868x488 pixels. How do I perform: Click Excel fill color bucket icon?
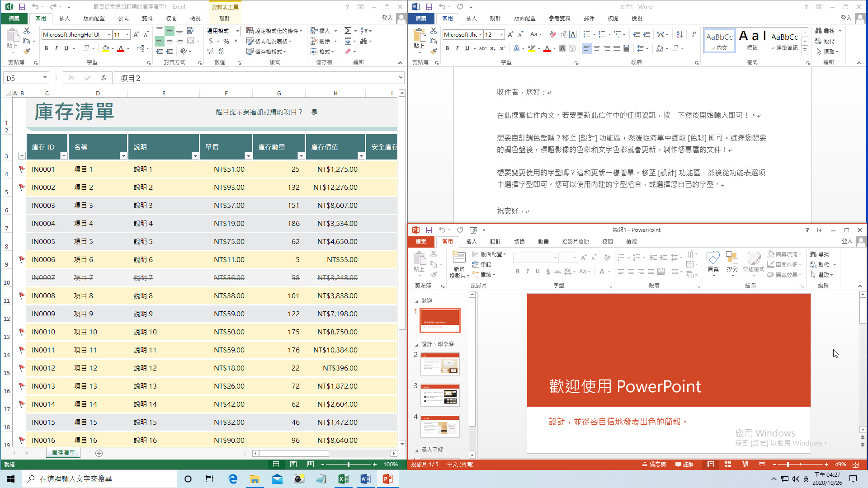(x=105, y=48)
